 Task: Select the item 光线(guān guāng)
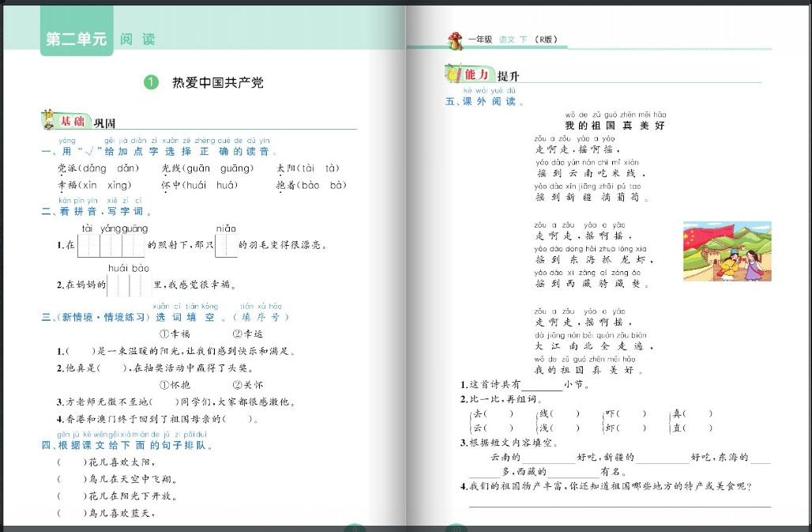(x=208, y=168)
